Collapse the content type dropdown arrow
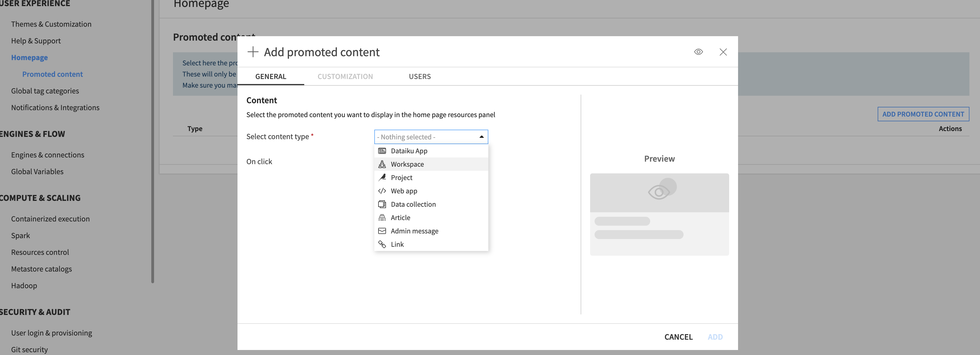 coord(481,137)
